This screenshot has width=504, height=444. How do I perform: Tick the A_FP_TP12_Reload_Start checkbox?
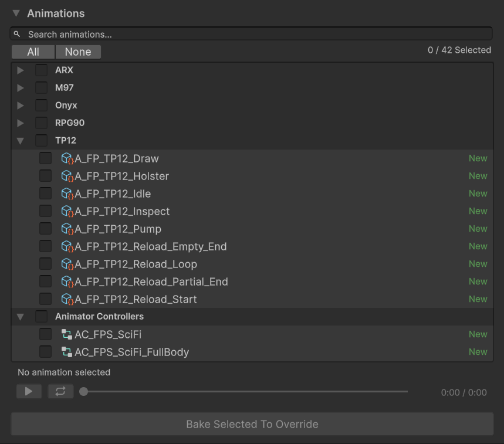(45, 300)
